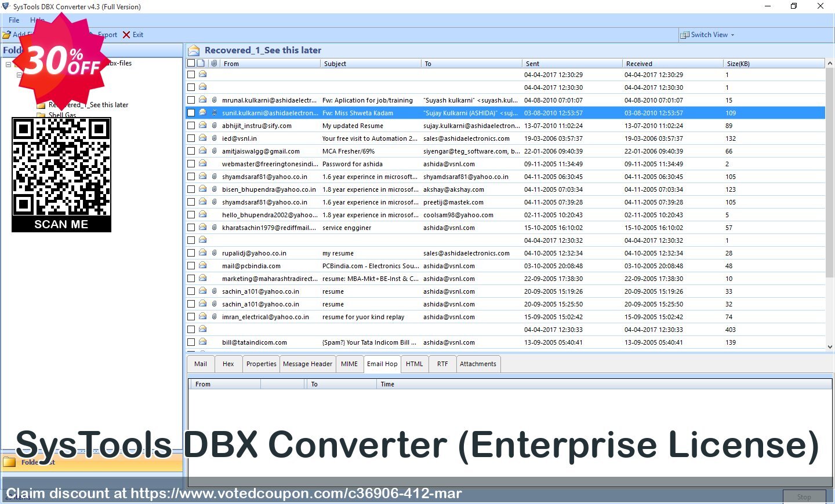Open the File menu
Image resolution: width=835 pixels, height=504 pixels.
coord(14,20)
